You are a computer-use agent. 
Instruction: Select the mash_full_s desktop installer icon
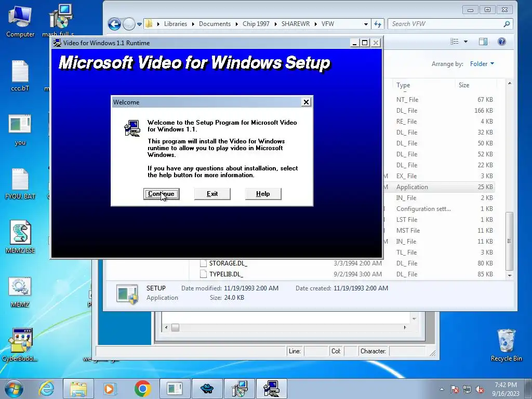[x=60, y=20]
